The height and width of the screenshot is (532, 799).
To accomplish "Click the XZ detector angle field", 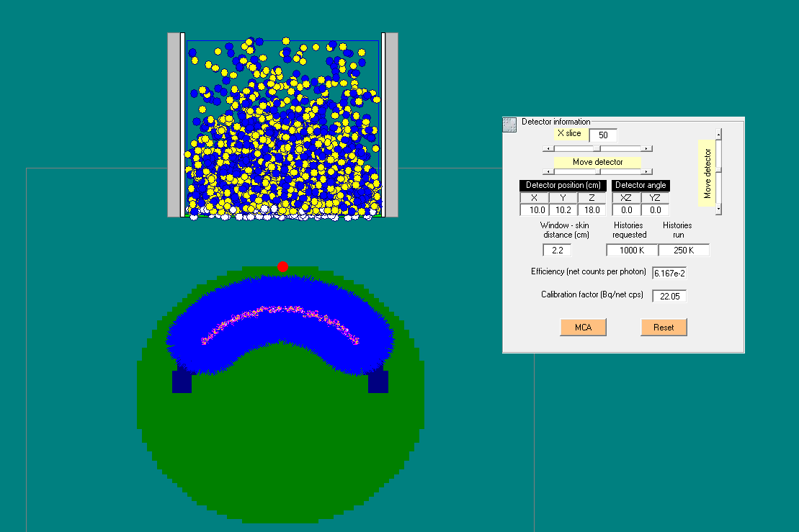I will [x=626, y=210].
